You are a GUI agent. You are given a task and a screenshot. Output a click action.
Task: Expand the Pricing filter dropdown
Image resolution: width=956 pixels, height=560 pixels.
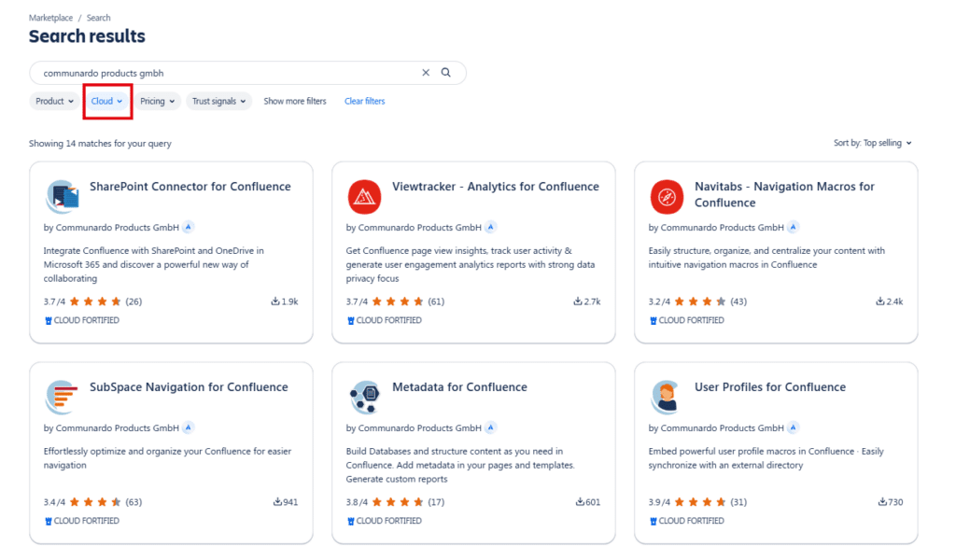click(x=157, y=101)
